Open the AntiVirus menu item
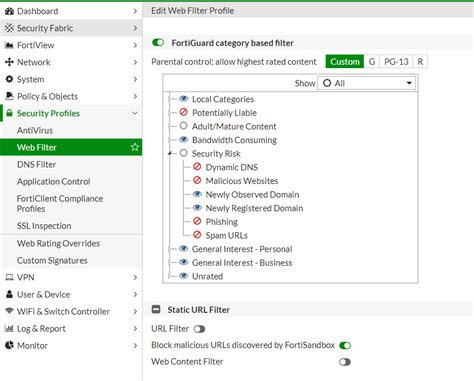Image resolution: width=474 pixels, height=381 pixels. 71,130
